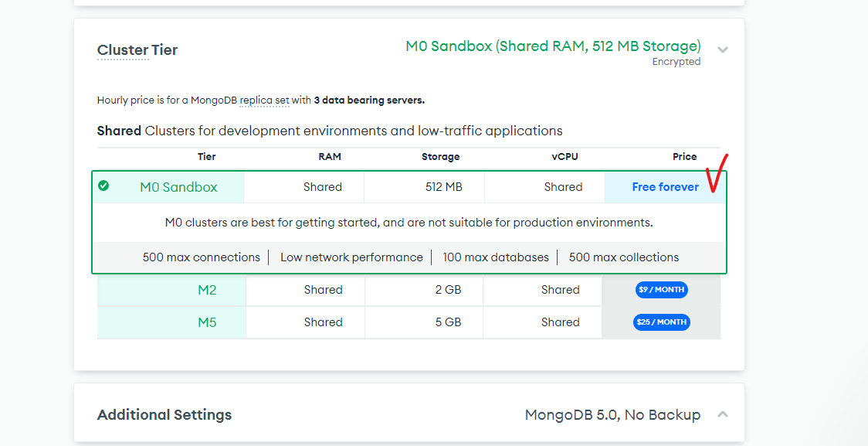The width and height of the screenshot is (868, 446).
Task: Click MongoDB 5.0, No Backup summary text
Action: pos(613,415)
